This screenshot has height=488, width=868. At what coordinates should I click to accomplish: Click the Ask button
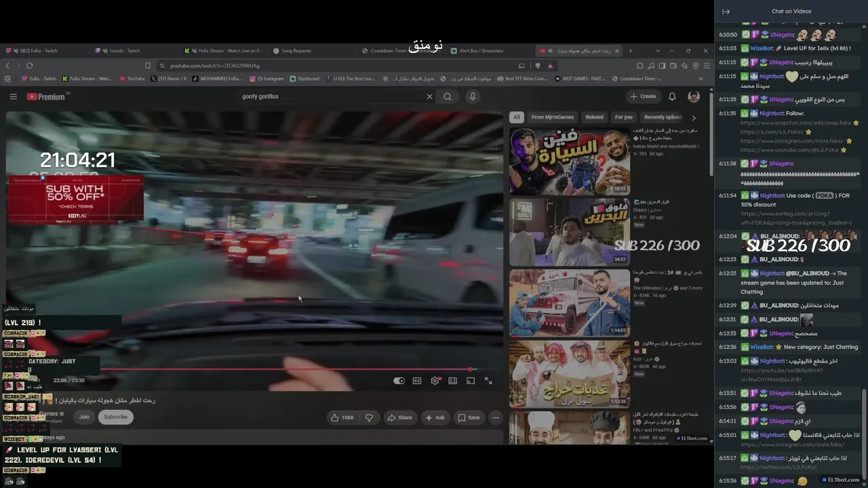435,418
